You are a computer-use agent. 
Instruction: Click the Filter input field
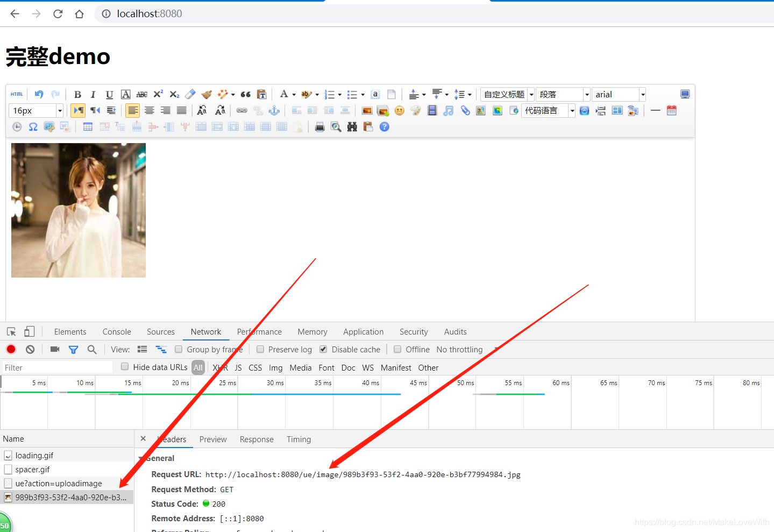[x=56, y=368]
